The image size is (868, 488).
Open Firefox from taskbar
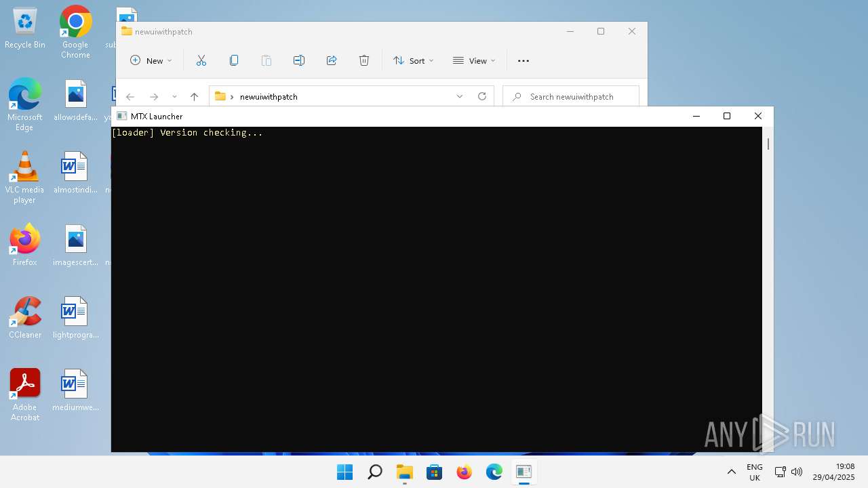point(464,472)
